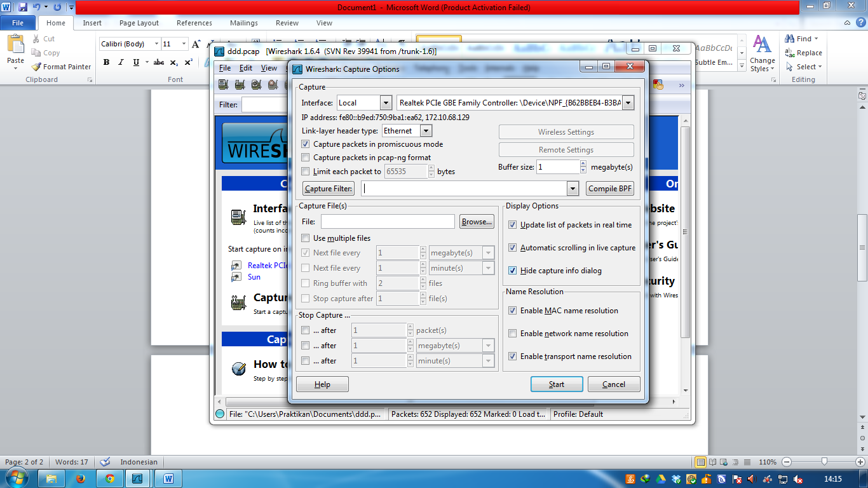This screenshot has width=868, height=488.
Task: Open Firefox from the taskbar
Action: 80,478
